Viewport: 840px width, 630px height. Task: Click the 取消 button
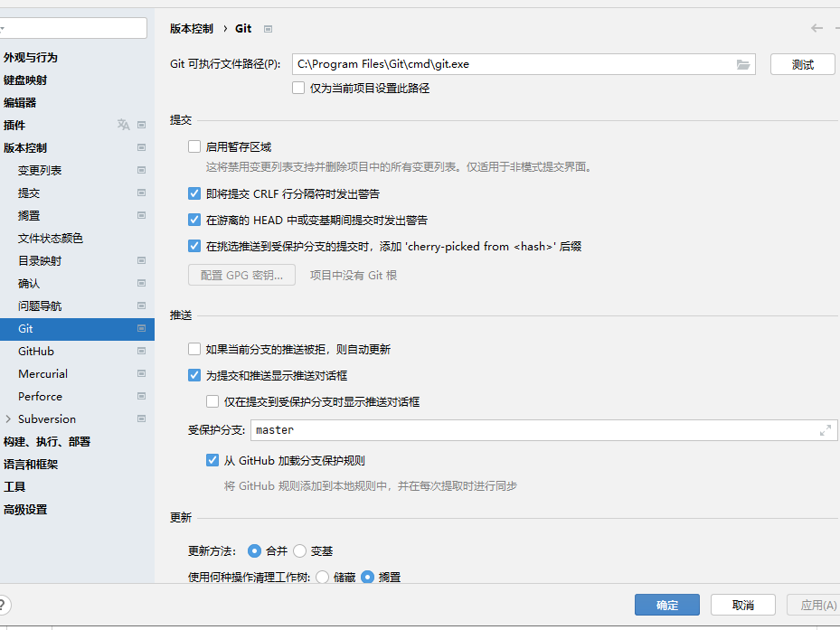743,605
